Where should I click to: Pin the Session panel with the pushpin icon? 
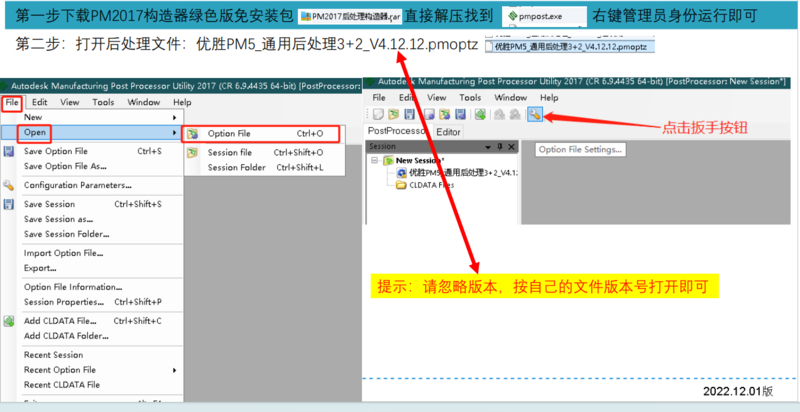[499, 147]
